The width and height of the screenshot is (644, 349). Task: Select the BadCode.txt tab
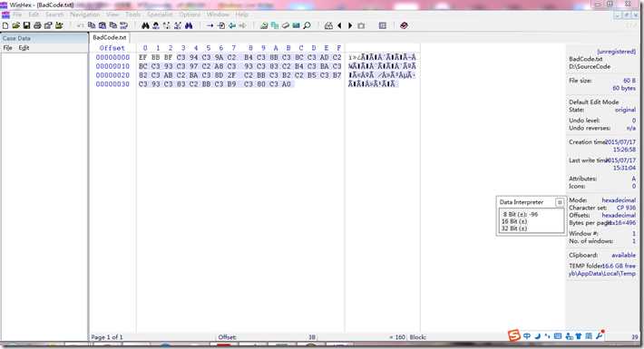tap(109, 37)
